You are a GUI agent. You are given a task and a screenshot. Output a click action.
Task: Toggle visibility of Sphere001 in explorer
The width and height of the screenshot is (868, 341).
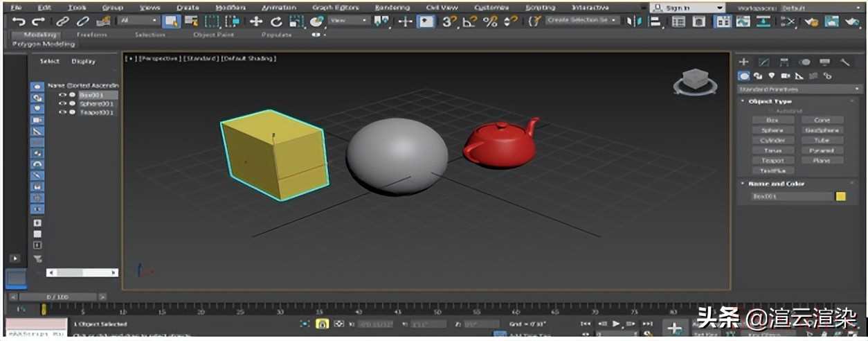click(62, 103)
